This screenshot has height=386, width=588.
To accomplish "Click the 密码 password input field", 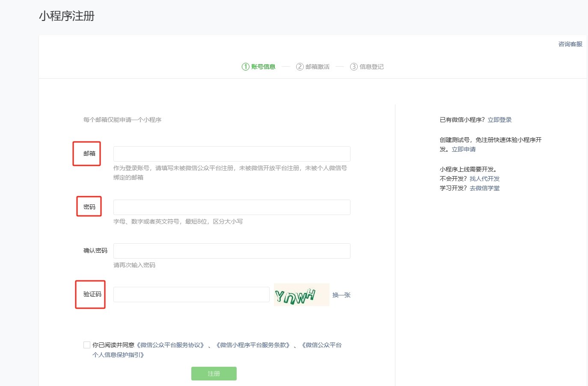I will 232,207.
